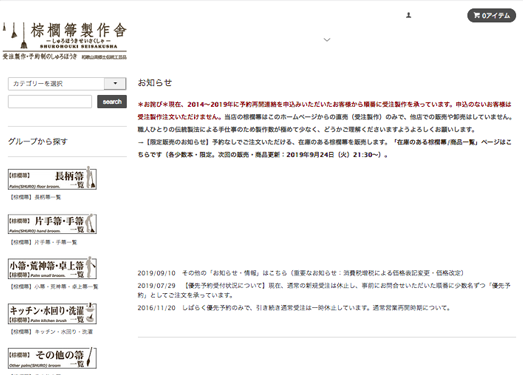Open the 長柄箒一覧 banner image
Image resolution: width=523 pixels, height=375 pixels.
pos(52,178)
